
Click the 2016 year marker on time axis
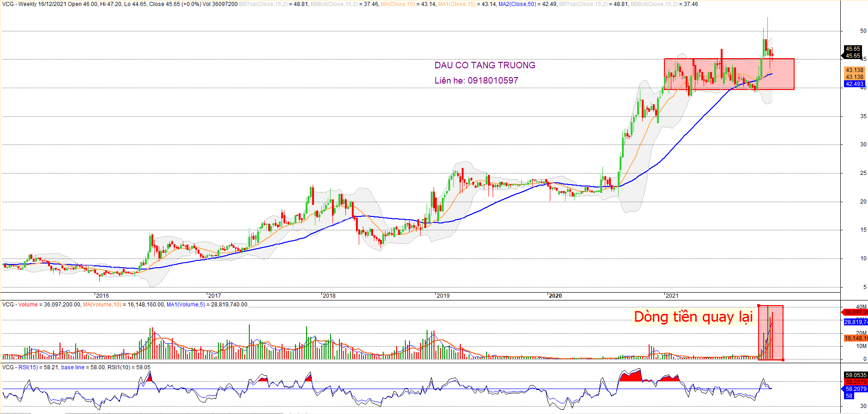pos(102,296)
